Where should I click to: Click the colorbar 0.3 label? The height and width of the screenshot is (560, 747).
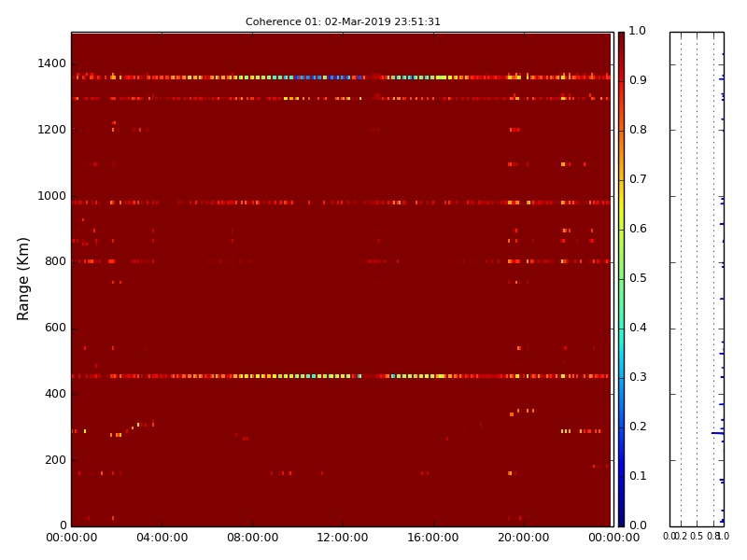[638, 377]
